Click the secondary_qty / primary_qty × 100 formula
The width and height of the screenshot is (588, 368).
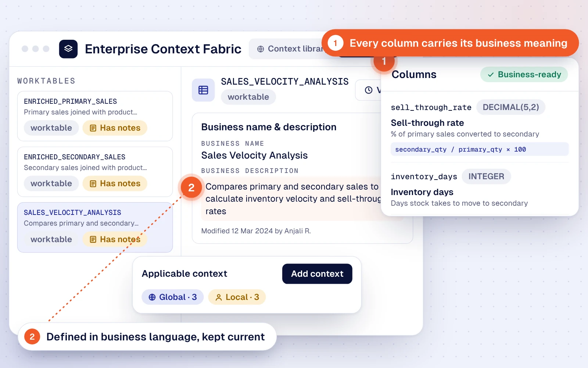pyautogui.click(x=480, y=149)
